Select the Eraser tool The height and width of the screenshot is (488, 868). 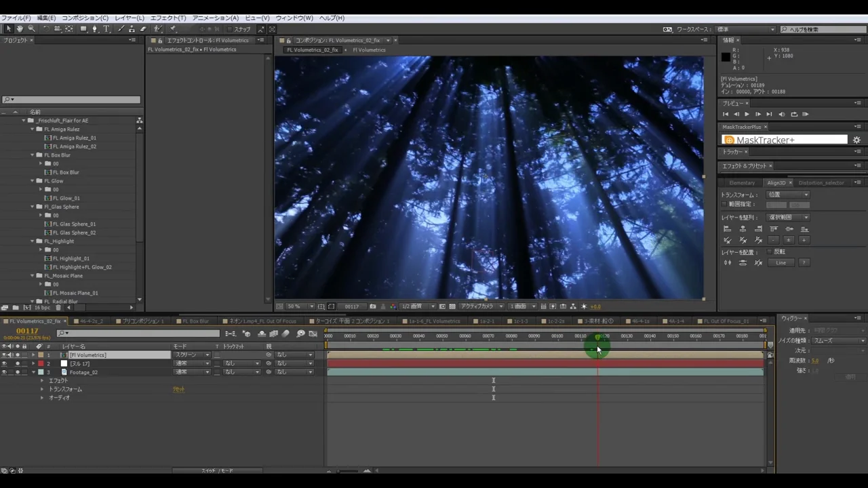point(143,29)
